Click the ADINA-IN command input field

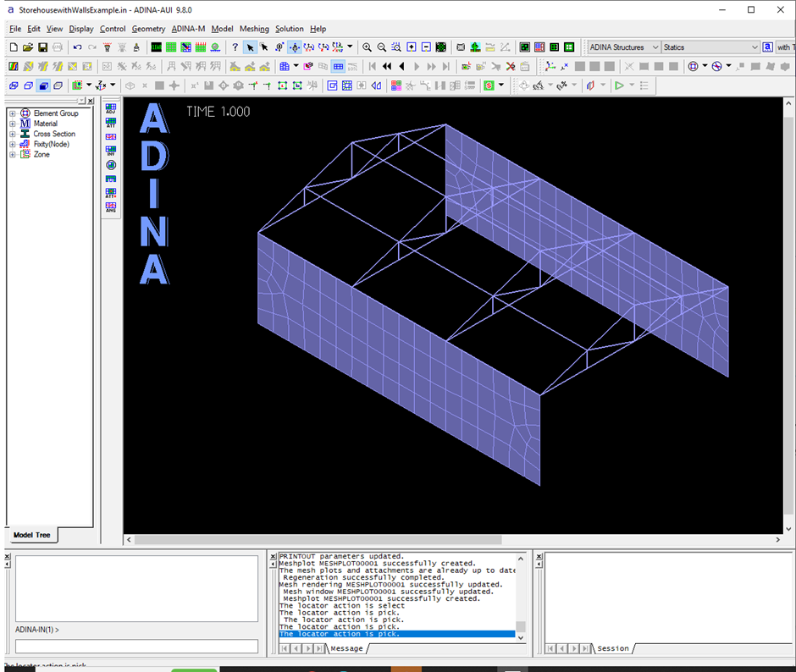tap(136, 646)
